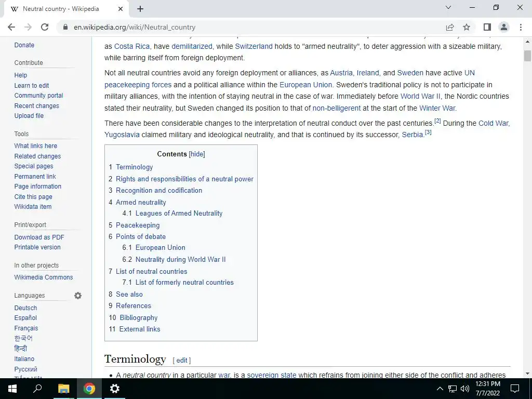
Task: Open Help in Contribute menu
Action: (x=20, y=75)
